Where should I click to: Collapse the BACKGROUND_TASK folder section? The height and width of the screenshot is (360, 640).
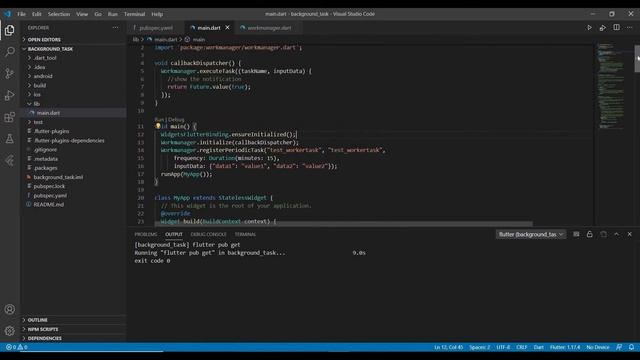point(73,49)
